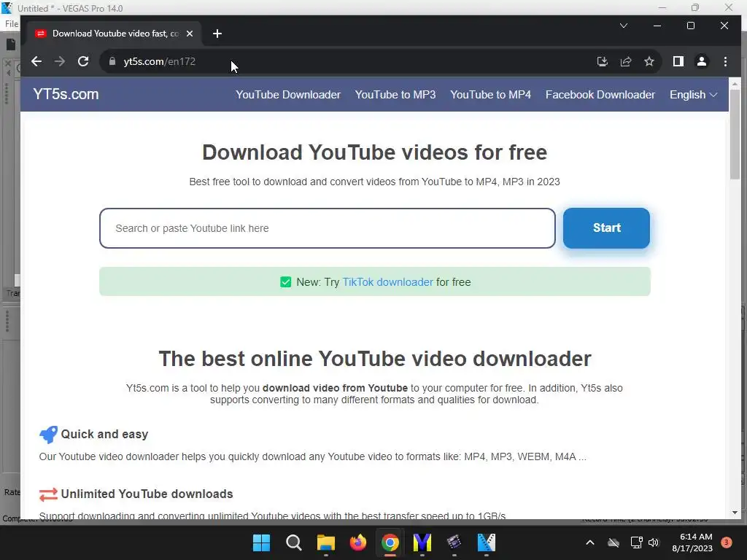Viewport: 747px width, 560px height.
Task: Click the arrows icon beside Unlimited YouTube downloads
Action: tap(48, 494)
